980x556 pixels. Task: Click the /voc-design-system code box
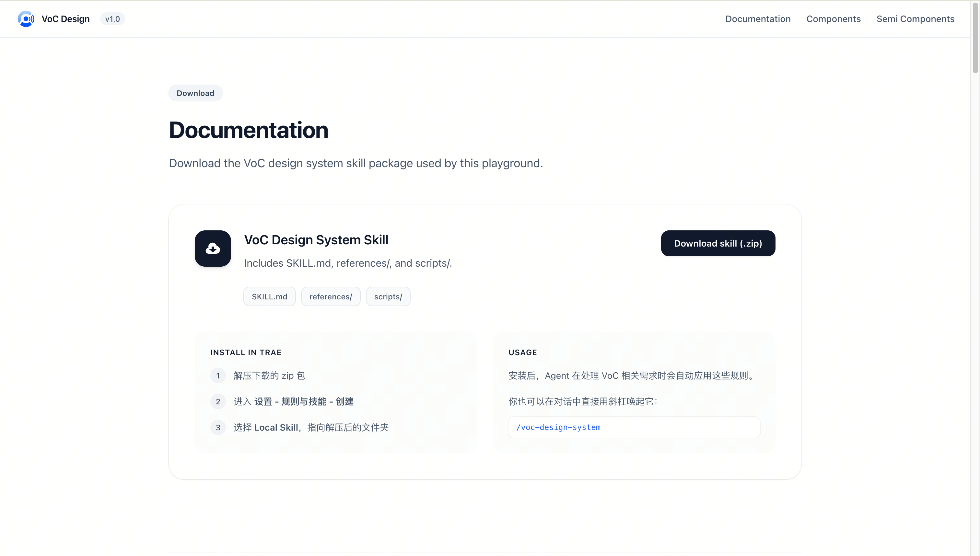634,427
